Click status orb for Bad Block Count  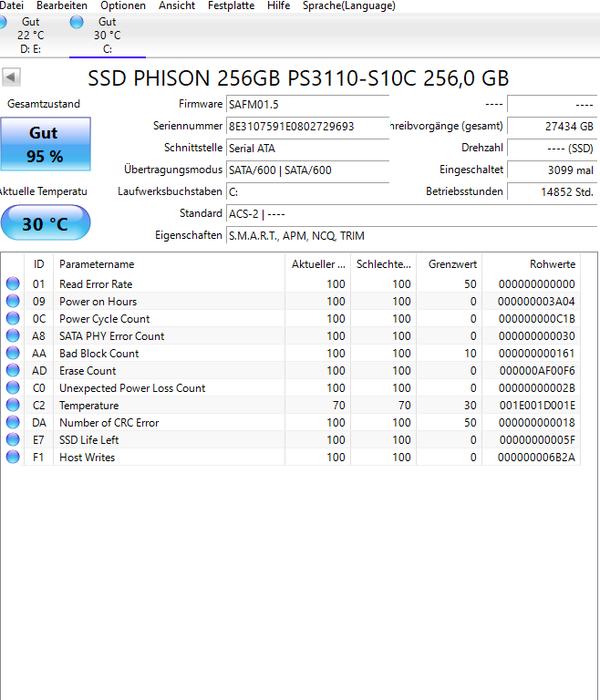pyautogui.click(x=13, y=353)
